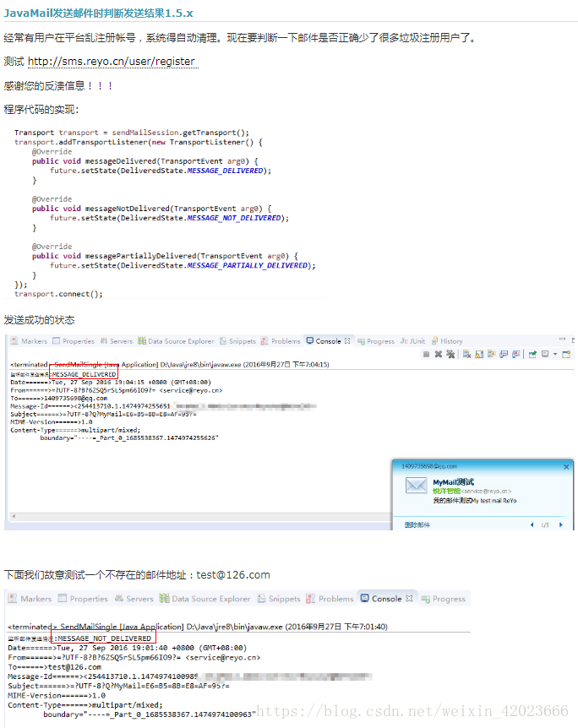Click MyMail测试 subject in notification
578x728 pixels.
453,482
